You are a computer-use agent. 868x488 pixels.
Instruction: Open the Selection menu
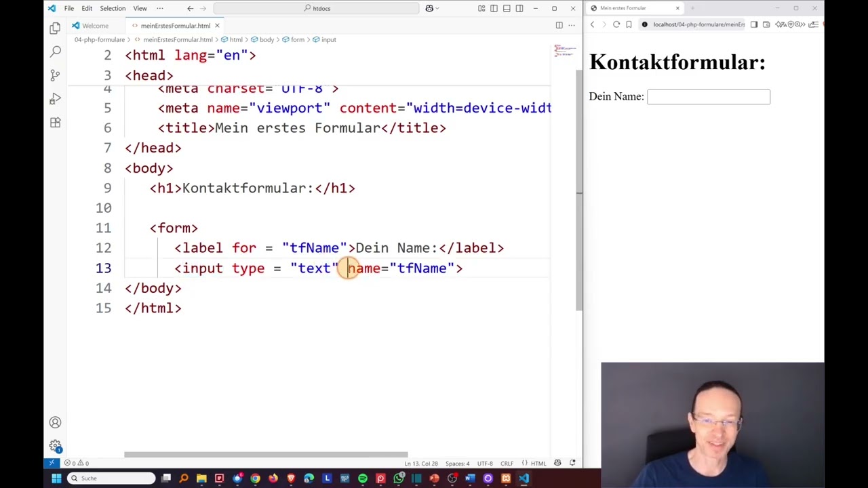(x=113, y=8)
